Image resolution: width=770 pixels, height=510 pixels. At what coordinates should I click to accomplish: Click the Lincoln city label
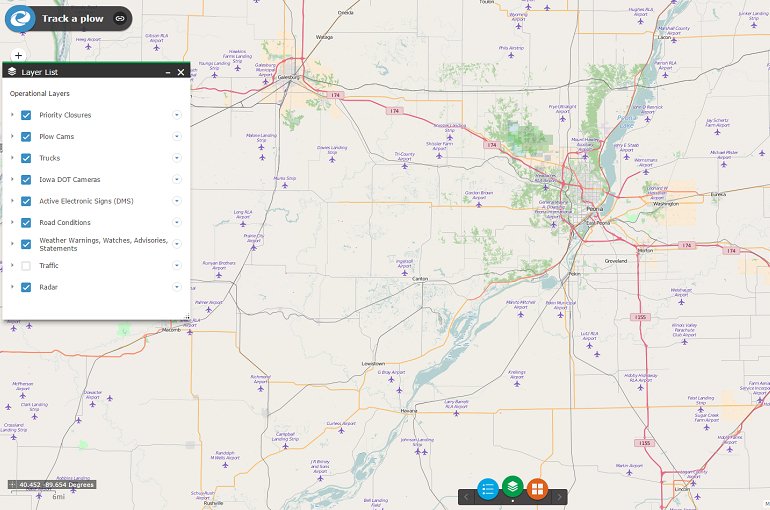tap(682, 489)
